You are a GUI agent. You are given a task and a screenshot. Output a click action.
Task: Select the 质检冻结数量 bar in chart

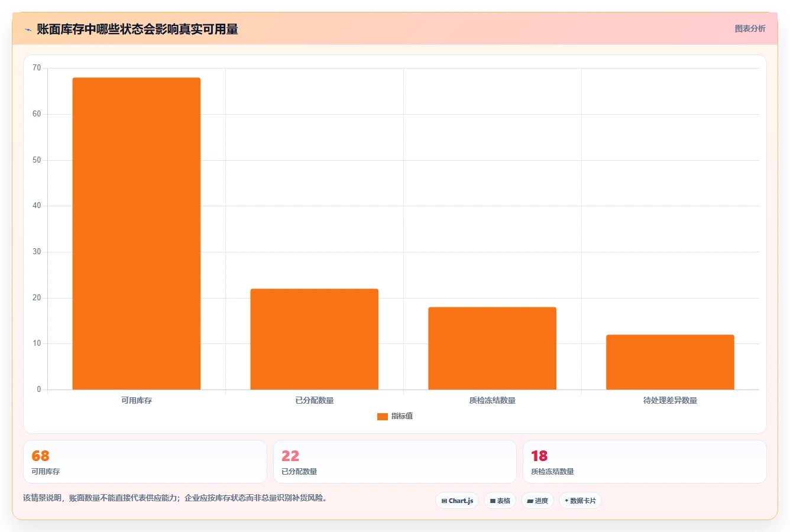coord(492,348)
